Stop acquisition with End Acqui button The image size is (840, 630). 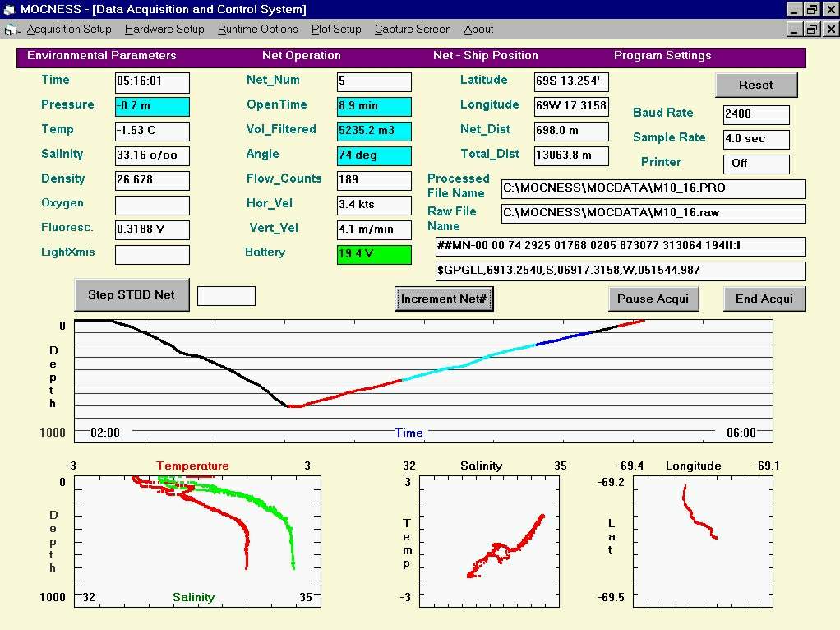(764, 299)
